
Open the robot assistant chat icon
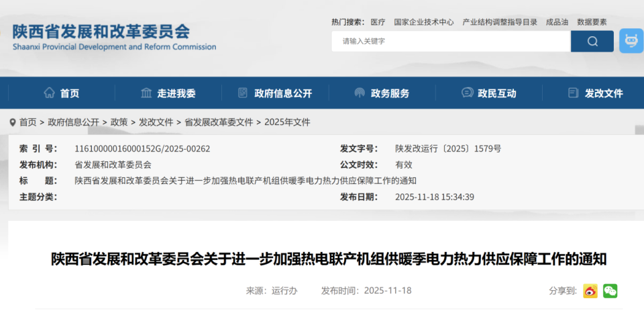pos(631,41)
